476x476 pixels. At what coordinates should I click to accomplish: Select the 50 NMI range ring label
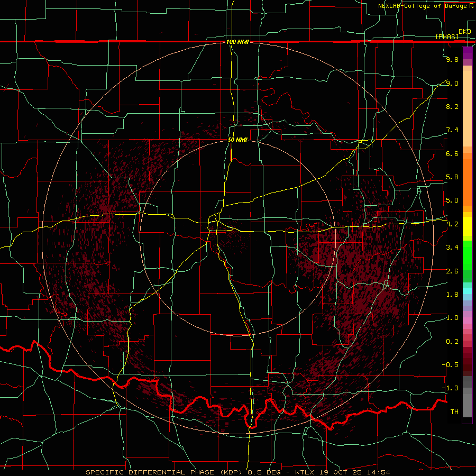click(x=237, y=140)
